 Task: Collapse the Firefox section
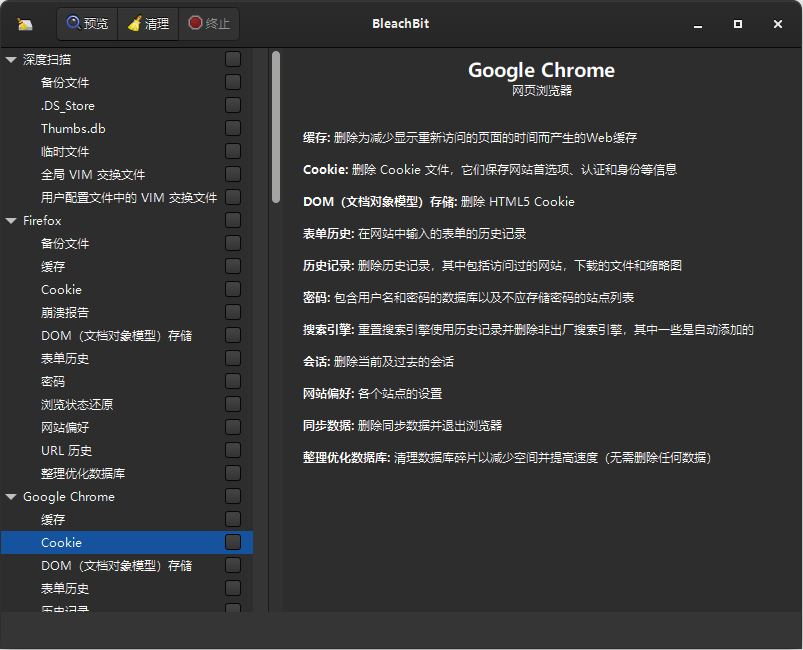click(11, 220)
